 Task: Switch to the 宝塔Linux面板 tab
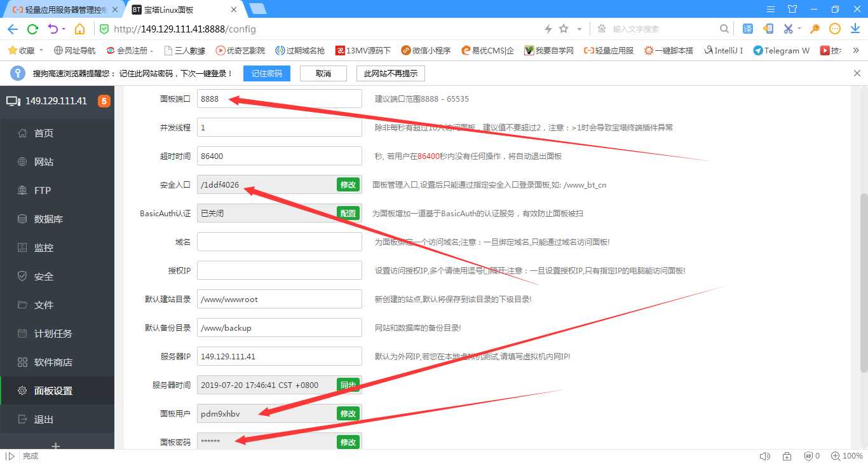pyautogui.click(x=184, y=10)
